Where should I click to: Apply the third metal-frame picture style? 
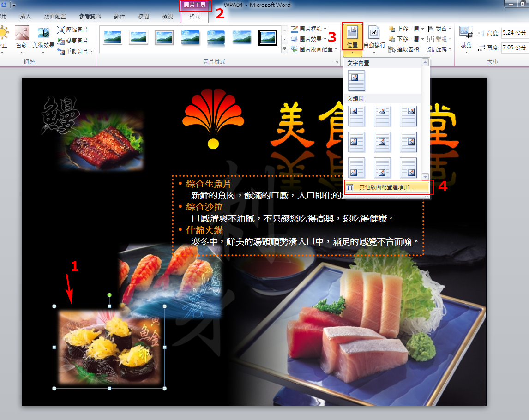pos(164,37)
